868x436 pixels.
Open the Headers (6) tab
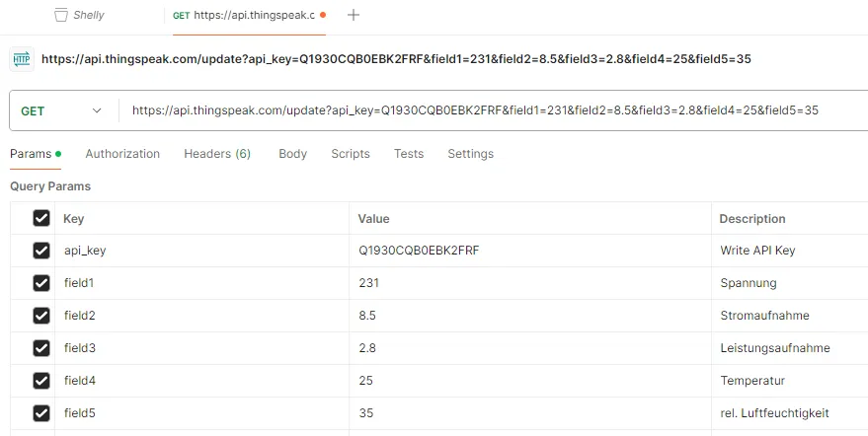217,154
